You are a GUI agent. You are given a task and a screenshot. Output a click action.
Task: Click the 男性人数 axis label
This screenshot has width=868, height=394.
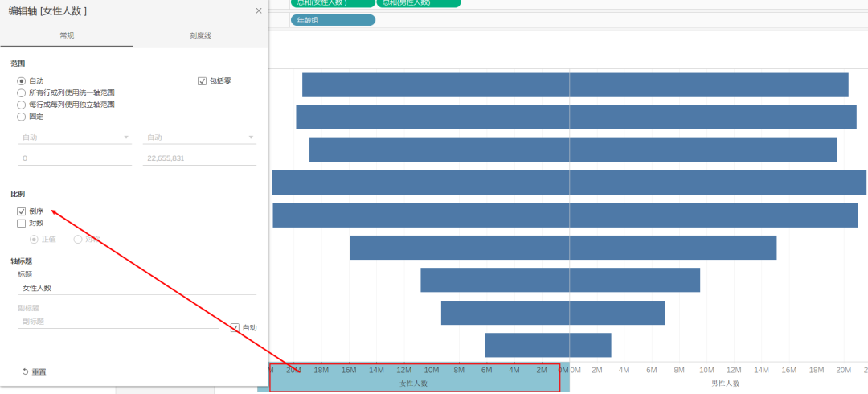coord(725,384)
